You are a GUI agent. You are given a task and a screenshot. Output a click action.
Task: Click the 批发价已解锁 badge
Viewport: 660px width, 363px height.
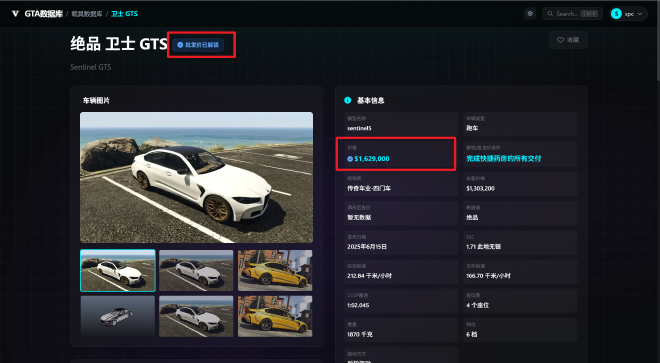[198, 45]
